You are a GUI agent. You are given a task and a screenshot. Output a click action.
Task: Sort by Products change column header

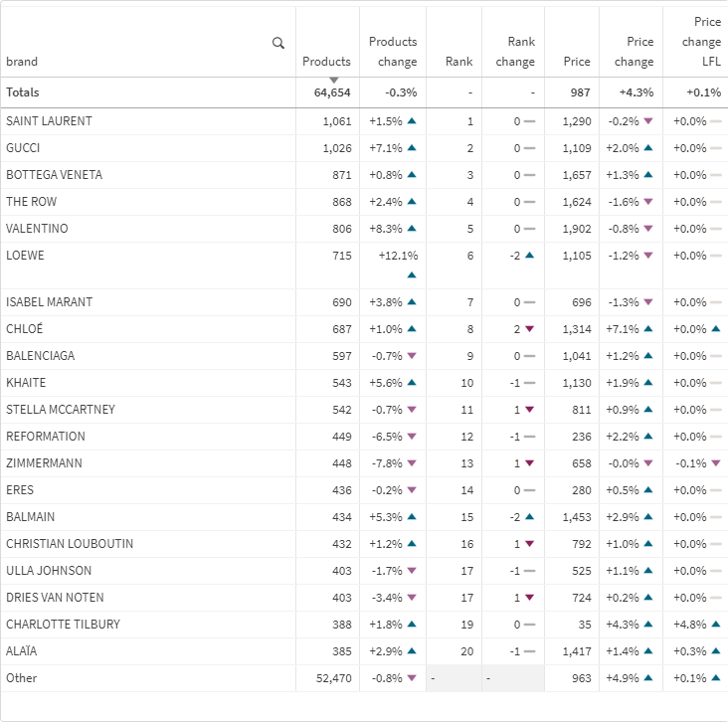click(393, 52)
